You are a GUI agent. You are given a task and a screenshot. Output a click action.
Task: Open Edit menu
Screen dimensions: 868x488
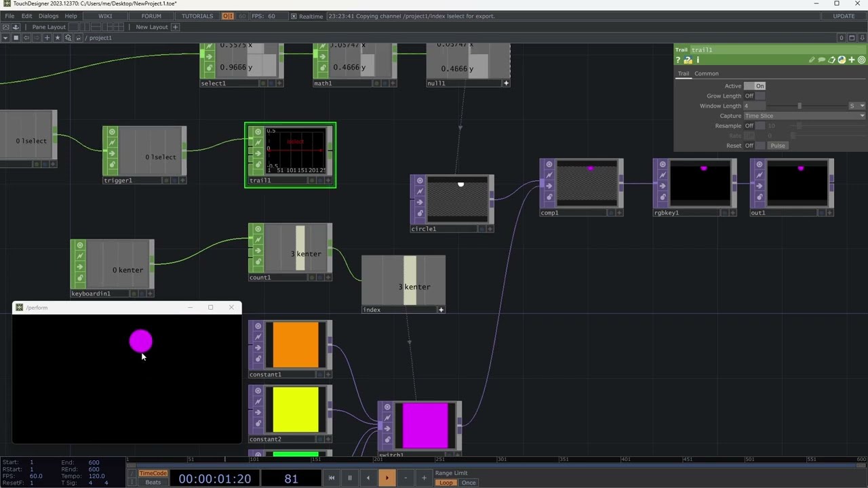point(26,16)
